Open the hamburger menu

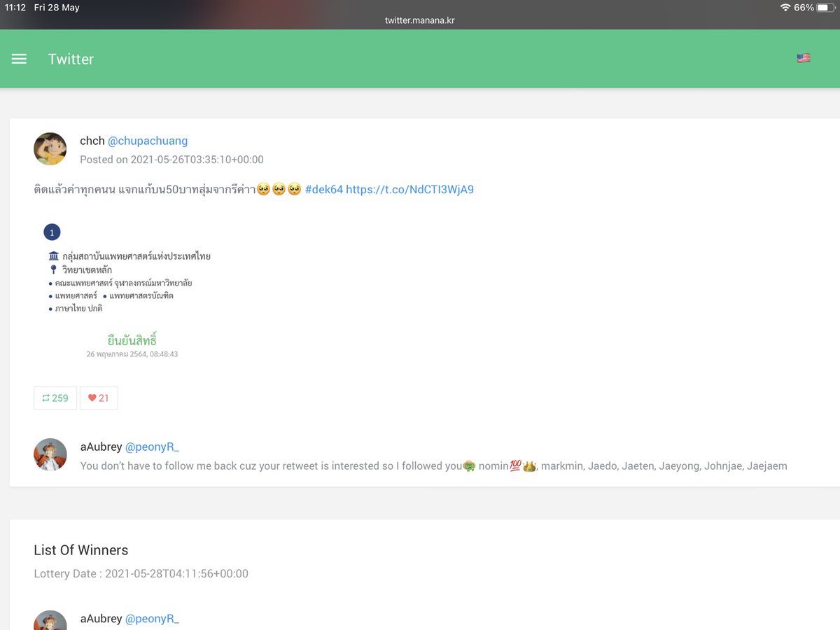19,59
